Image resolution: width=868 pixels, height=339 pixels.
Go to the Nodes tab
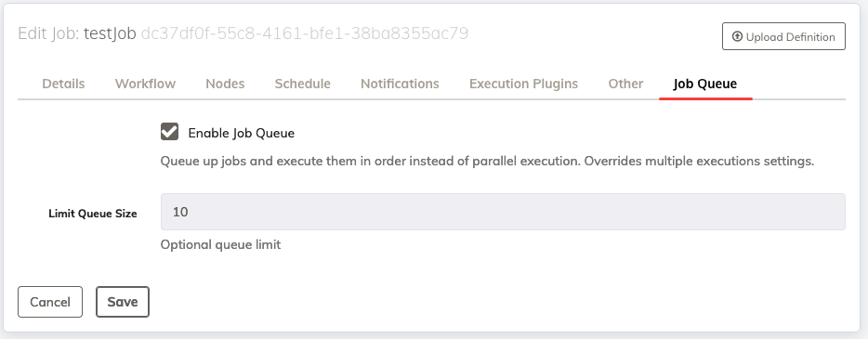(225, 84)
